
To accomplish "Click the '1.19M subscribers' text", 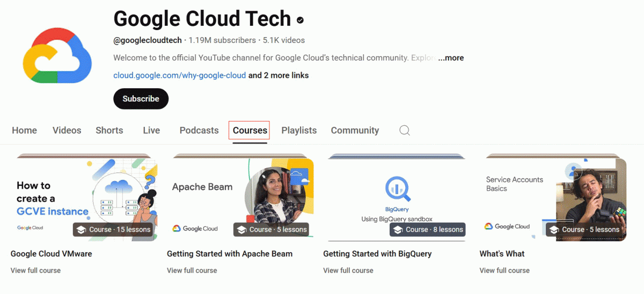I will click(222, 40).
